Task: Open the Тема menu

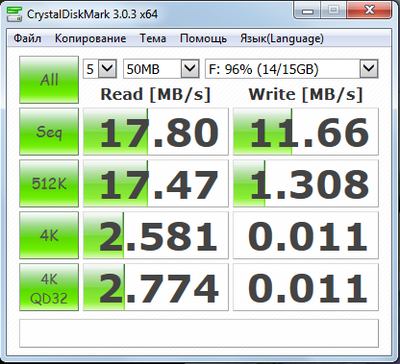Action: pyautogui.click(x=153, y=39)
